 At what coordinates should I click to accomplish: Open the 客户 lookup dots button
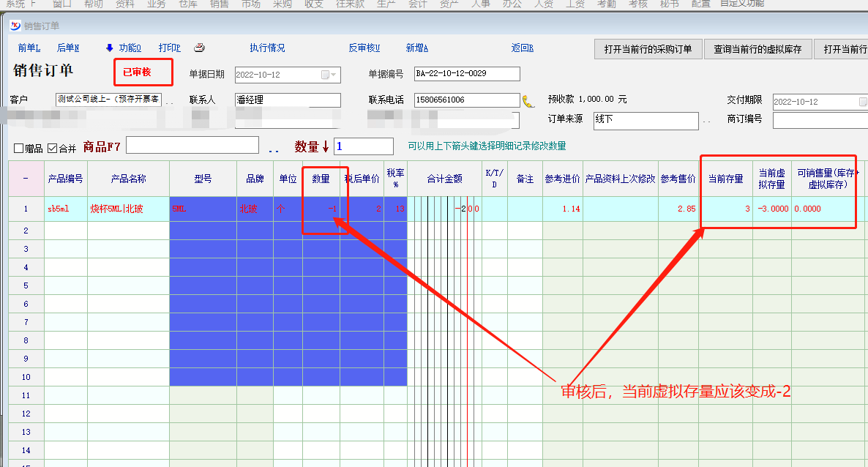pos(170,101)
